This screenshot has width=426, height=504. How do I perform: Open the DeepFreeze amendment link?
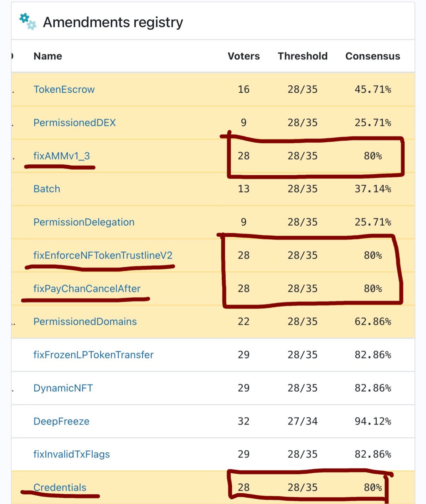click(x=61, y=421)
